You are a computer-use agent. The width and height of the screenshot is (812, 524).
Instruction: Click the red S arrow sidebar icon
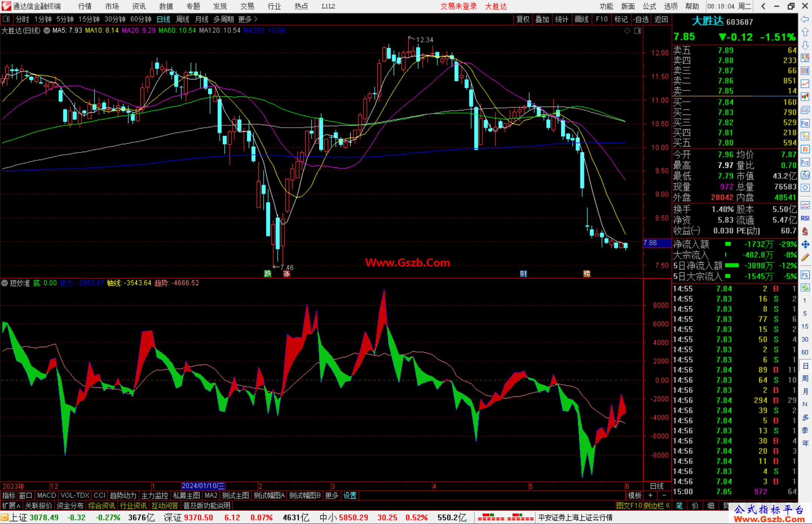[805, 231]
